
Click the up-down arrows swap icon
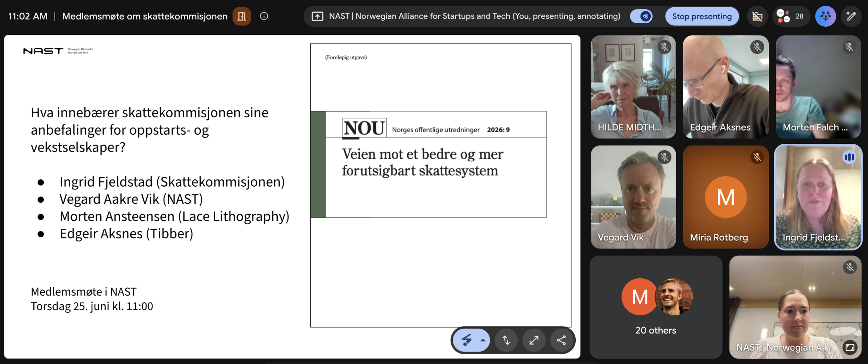coord(506,340)
